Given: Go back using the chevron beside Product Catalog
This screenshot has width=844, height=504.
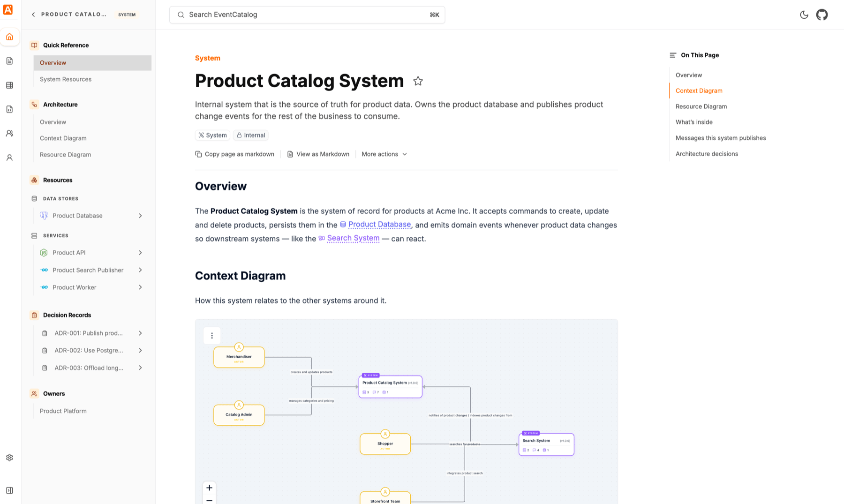Looking at the screenshot, I should pyautogui.click(x=33, y=15).
